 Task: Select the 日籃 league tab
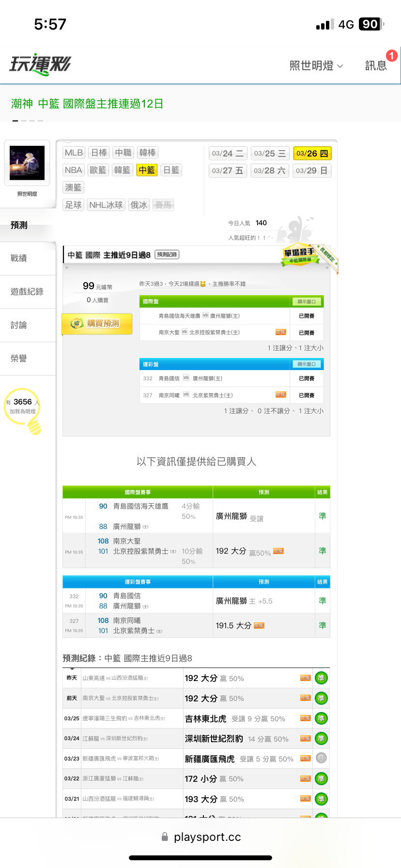tap(171, 170)
